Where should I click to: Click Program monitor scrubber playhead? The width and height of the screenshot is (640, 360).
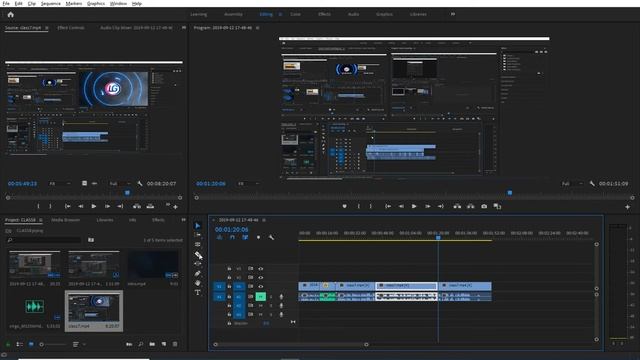[x=510, y=193]
